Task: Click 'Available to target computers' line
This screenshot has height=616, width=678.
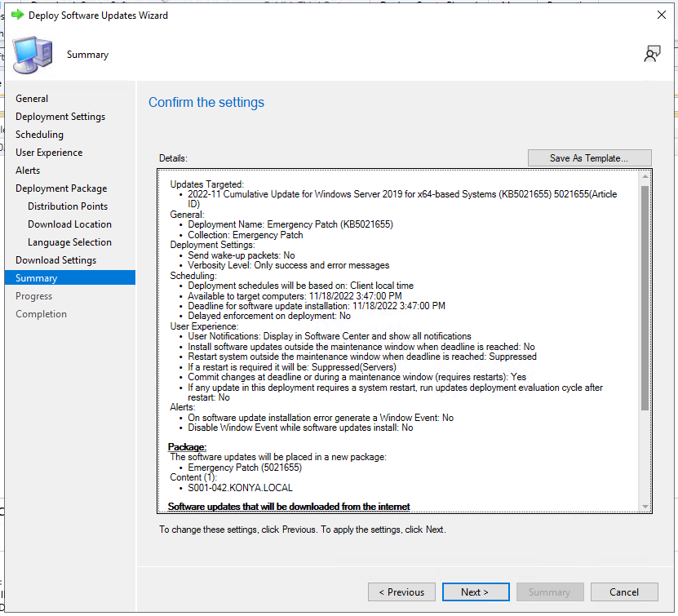Action: [295, 296]
